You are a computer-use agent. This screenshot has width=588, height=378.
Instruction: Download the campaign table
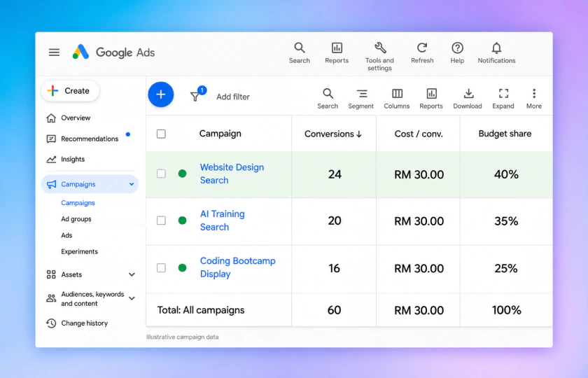tap(468, 99)
